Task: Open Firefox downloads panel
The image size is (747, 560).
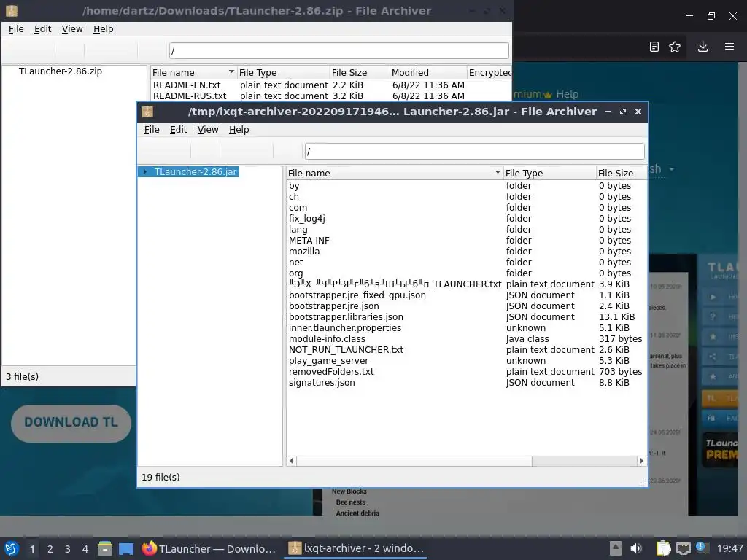Action: tap(703, 47)
